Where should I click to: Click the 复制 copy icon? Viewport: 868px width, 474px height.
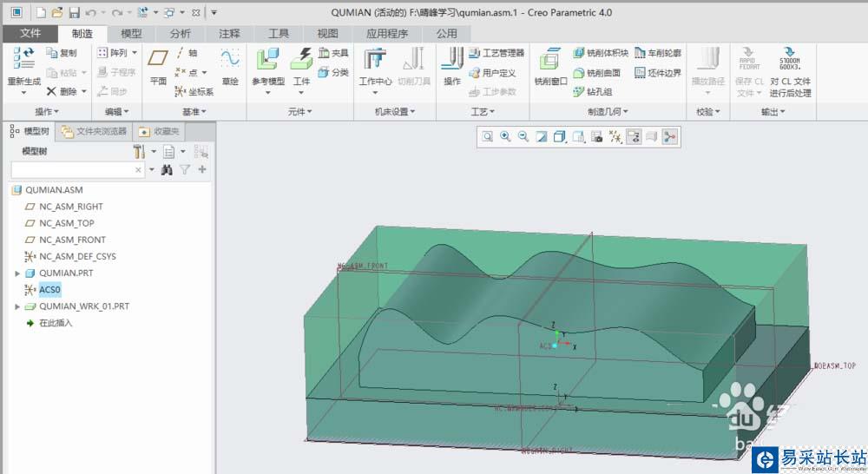coord(52,53)
